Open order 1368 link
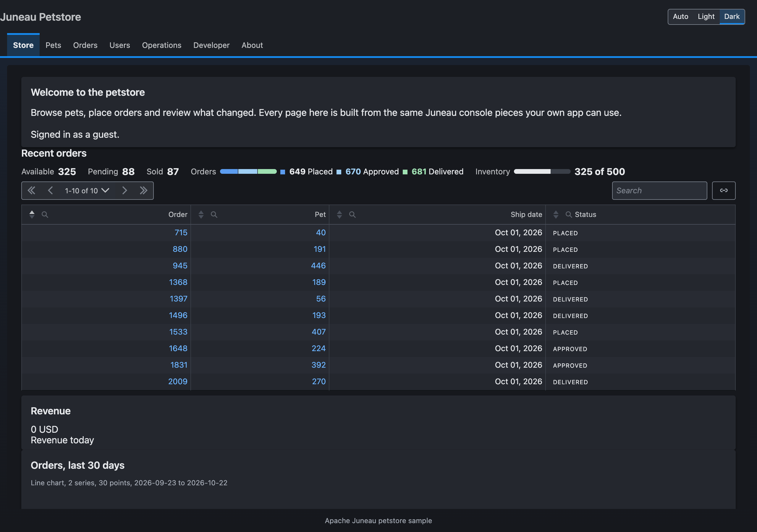757x532 pixels. (x=178, y=282)
